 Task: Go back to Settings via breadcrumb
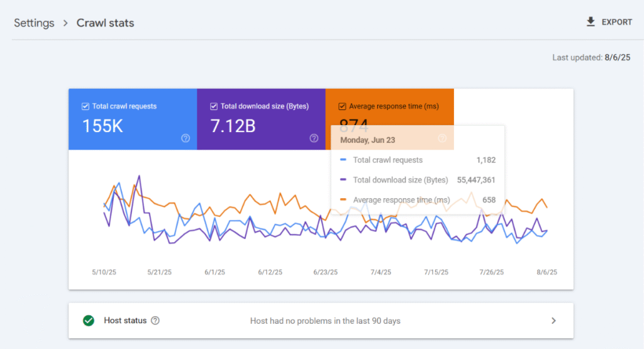coord(33,23)
